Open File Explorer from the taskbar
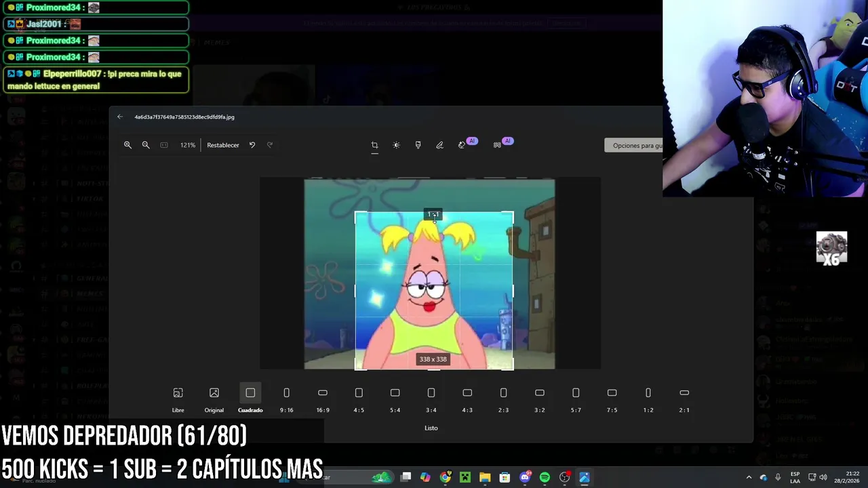868x488 pixels. tap(485, 477)
